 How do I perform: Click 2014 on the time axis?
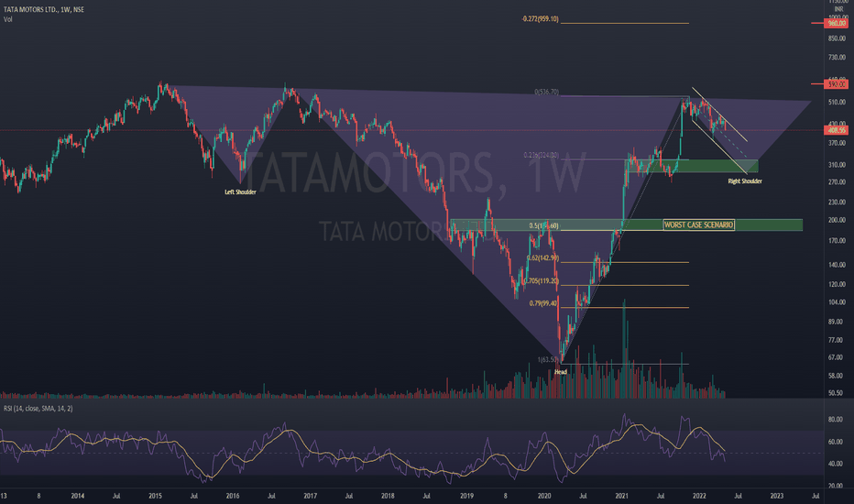click(77, 496)
